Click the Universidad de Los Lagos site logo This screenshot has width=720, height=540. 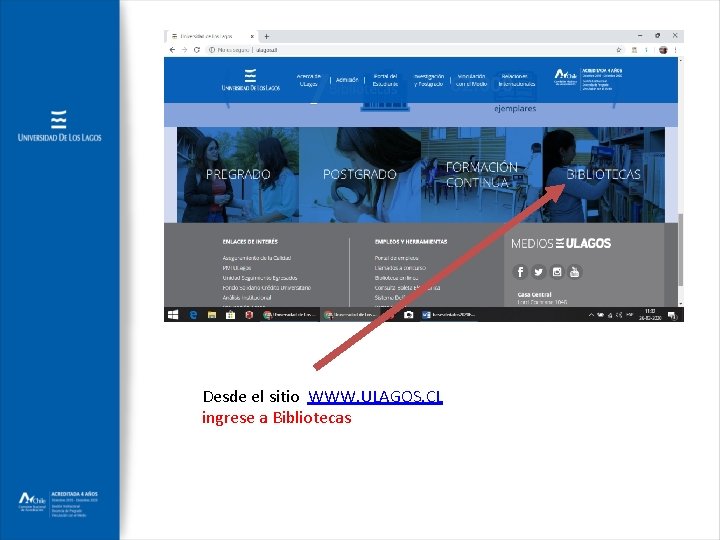[251, 80]
